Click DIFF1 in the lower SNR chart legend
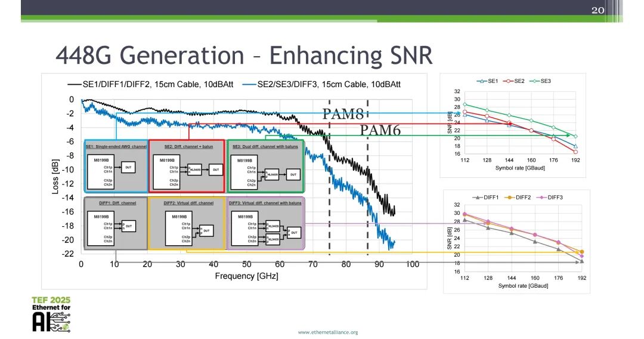 coord(485,198)
